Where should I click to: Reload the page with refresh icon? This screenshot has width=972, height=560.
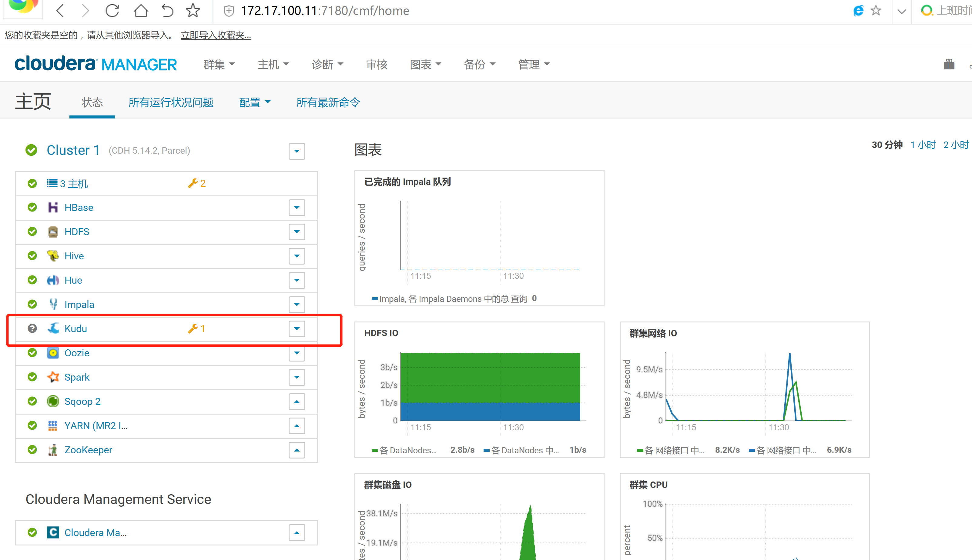click(x=112, y=10)
